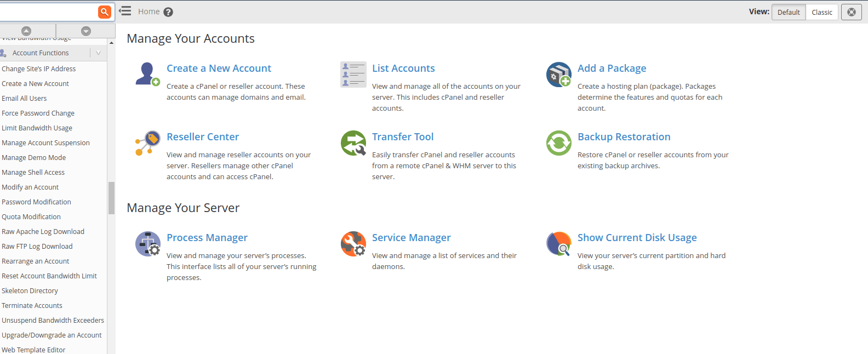The height and width of the screenshot is (354, 868).
Task: Open the Process Manager icon
Action: pyautogui.click(x=147, y=244)
